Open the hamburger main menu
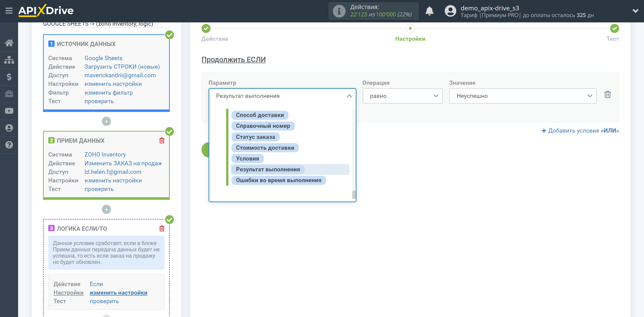Image resolution: width=644 pixels, height=317 pixels. (x=9, y=11)
